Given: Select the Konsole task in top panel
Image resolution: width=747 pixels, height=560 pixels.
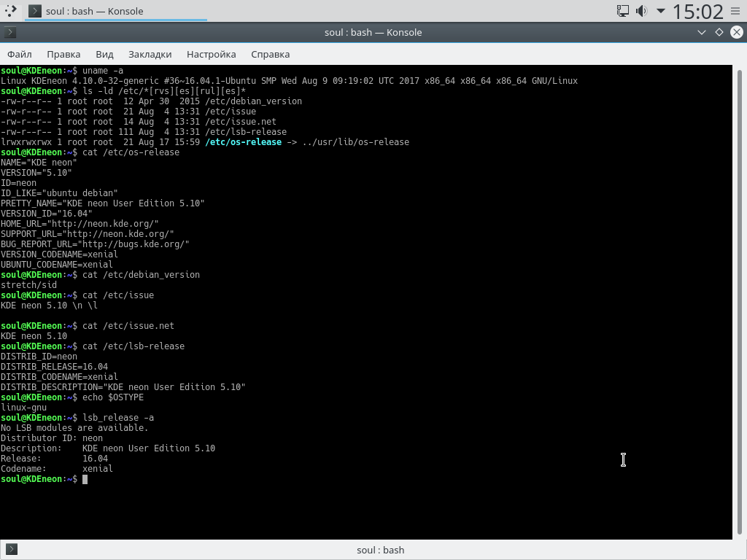Looking at the screenshot, I should 116,11.
